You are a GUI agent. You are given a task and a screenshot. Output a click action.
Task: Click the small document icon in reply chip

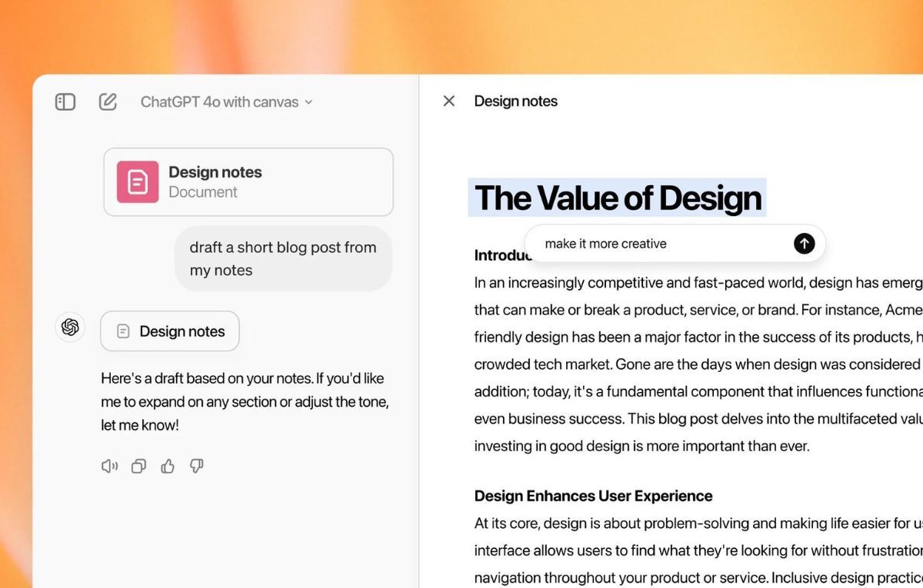pyautogui.click(x=122, y=331)
